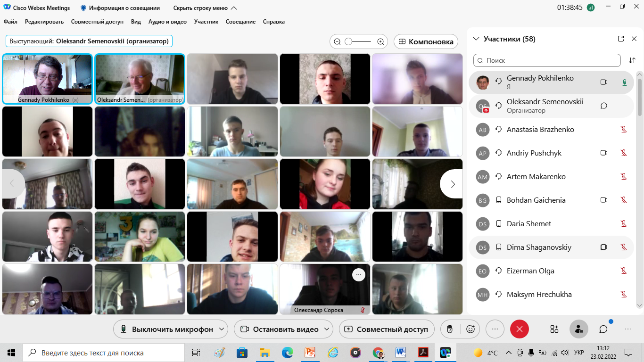Screen dimensions: 644x362
Task: Go to previous page of video thumbnails
Action: point(13,184)
